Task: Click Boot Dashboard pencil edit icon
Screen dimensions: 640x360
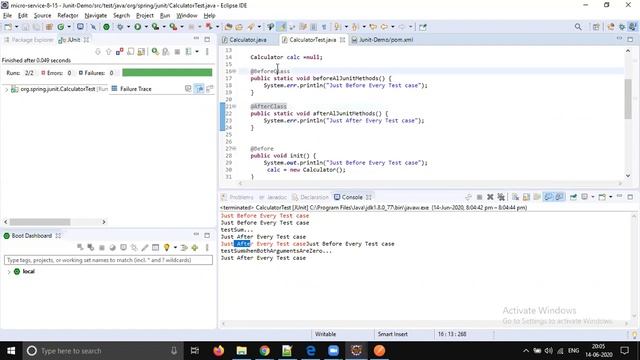Action: coord(144,247)
